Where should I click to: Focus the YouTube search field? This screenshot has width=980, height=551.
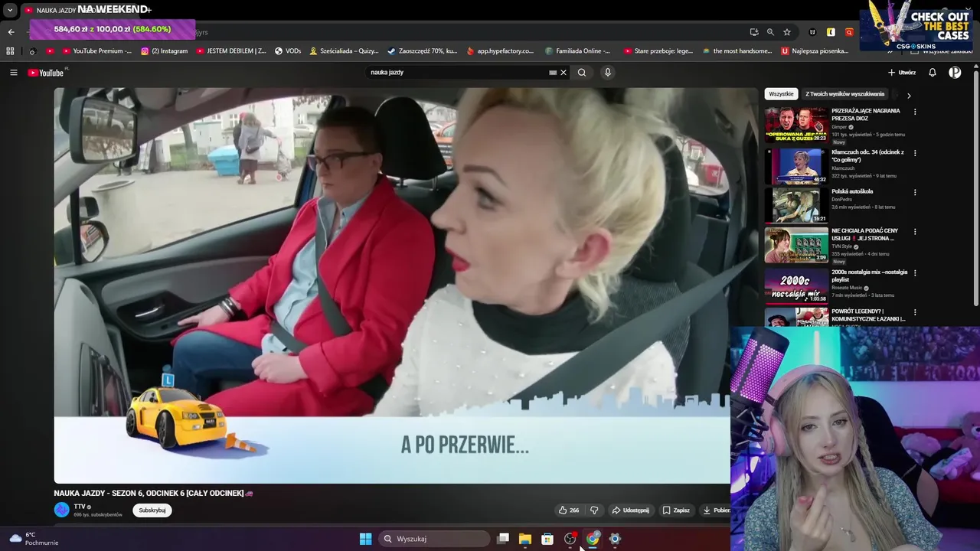click(459, 73)
